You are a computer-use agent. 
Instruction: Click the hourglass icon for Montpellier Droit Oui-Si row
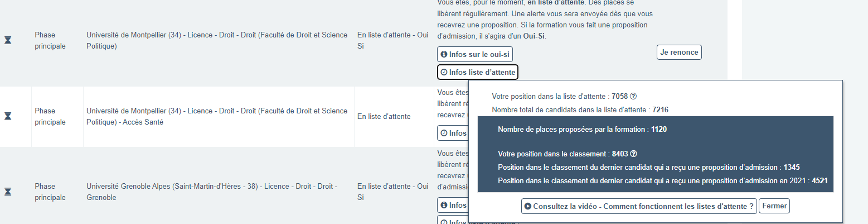pyautogui.click(x=8, y=41)
